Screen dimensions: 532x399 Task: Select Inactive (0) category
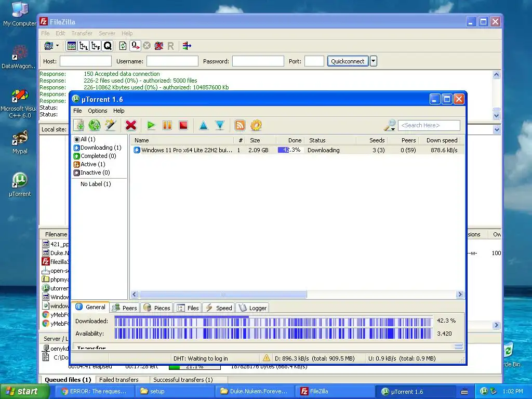tap(92, 172)
